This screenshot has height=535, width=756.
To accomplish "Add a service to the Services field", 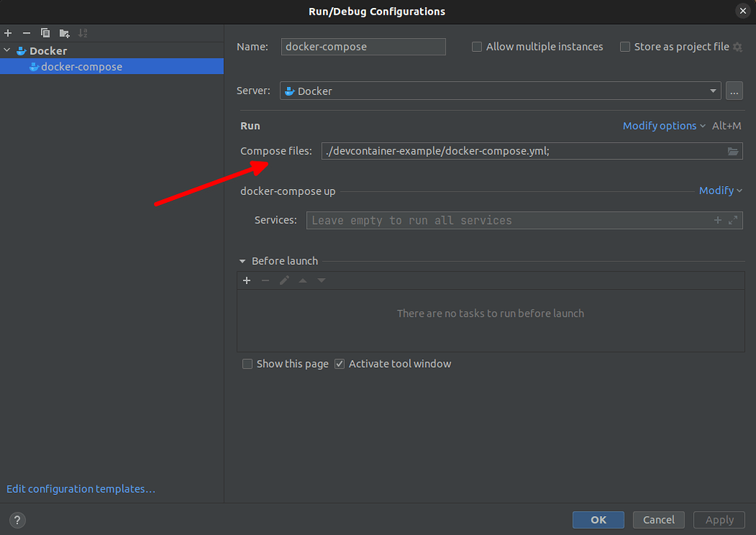I will click(x=717, y=220).
